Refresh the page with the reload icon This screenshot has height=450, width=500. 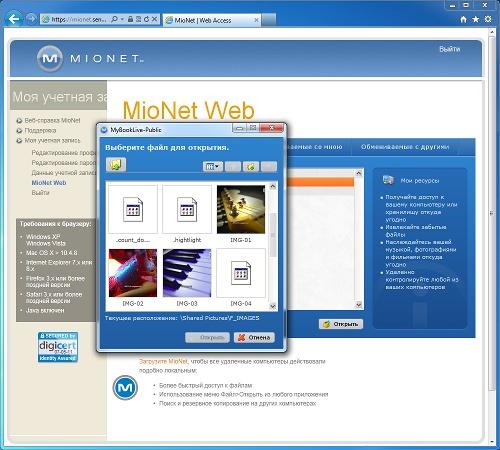click(146, 19)
